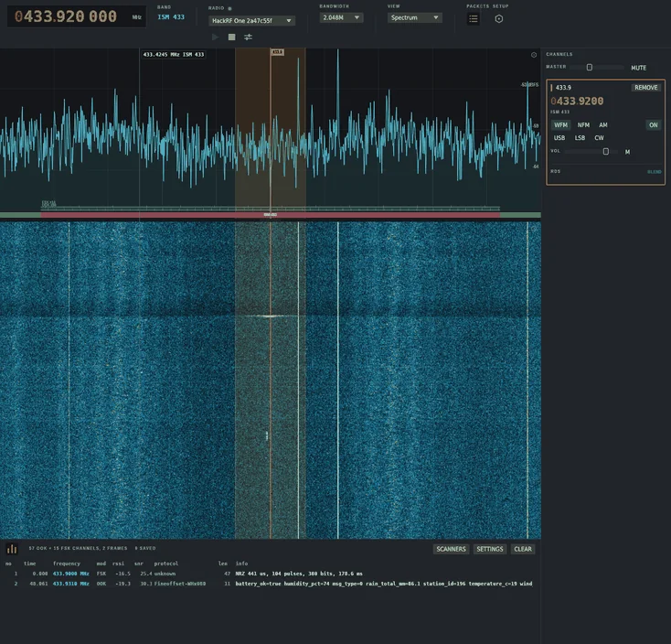Click the frequency column header
Screen dimensions: 671x644
(x=67, y=563)
